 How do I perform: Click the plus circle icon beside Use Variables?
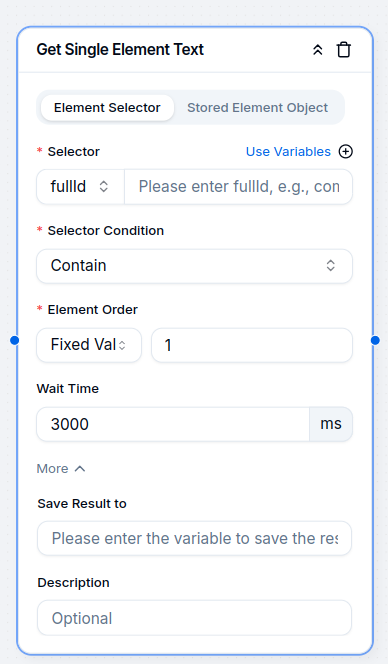346,152
